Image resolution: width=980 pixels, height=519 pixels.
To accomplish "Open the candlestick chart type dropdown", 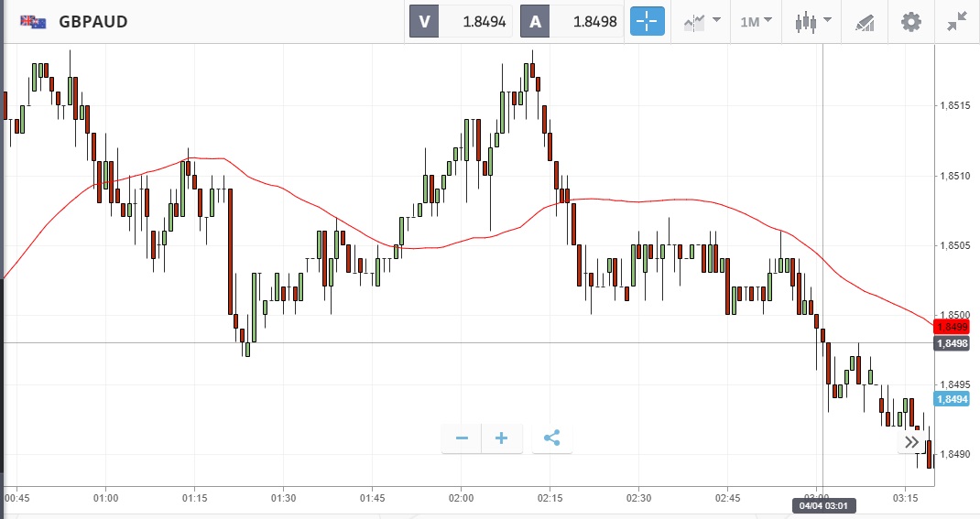I will coord(811,22).
